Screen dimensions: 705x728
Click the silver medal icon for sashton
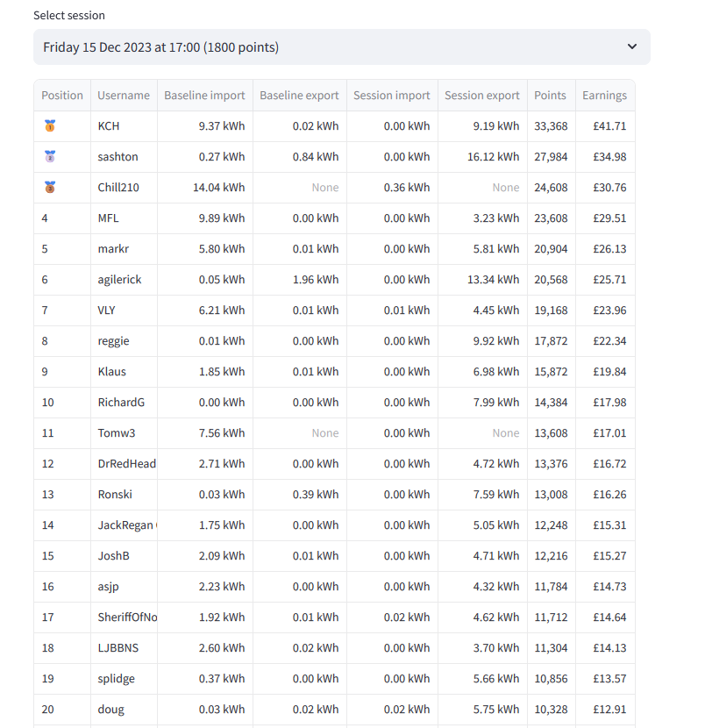pyautogui.click(x=50, y=156)
